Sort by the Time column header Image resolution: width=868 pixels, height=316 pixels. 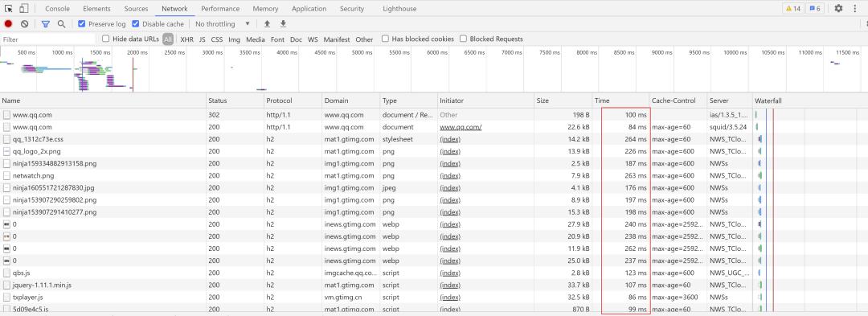[621, 101]
